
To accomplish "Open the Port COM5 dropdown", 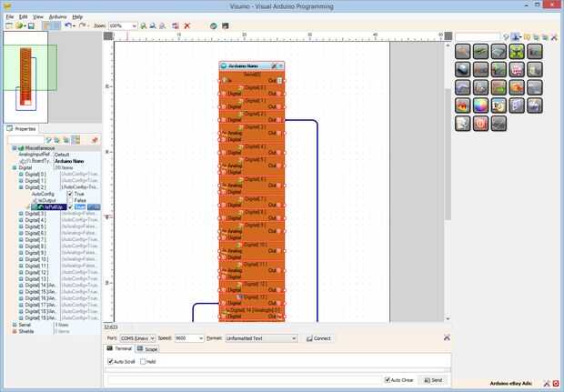I will tap(152, 338).
